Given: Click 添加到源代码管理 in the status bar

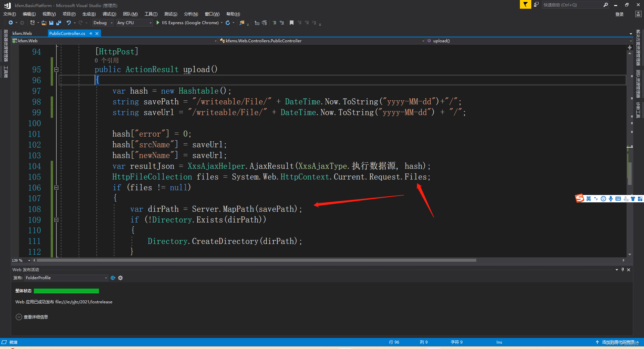Looking at the screenshot, I should click(618, 342).
